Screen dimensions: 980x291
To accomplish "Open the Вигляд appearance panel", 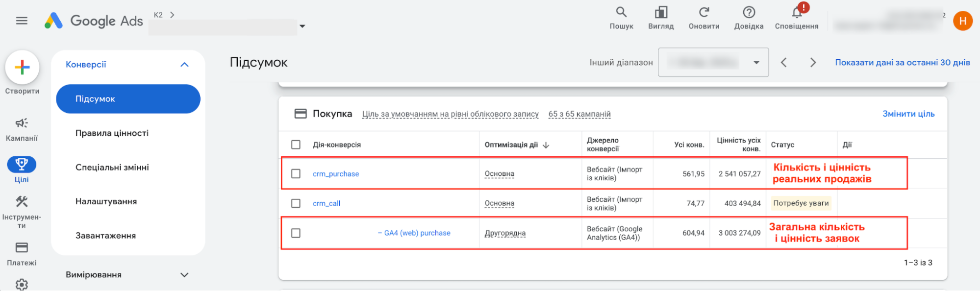I will 661,18.
